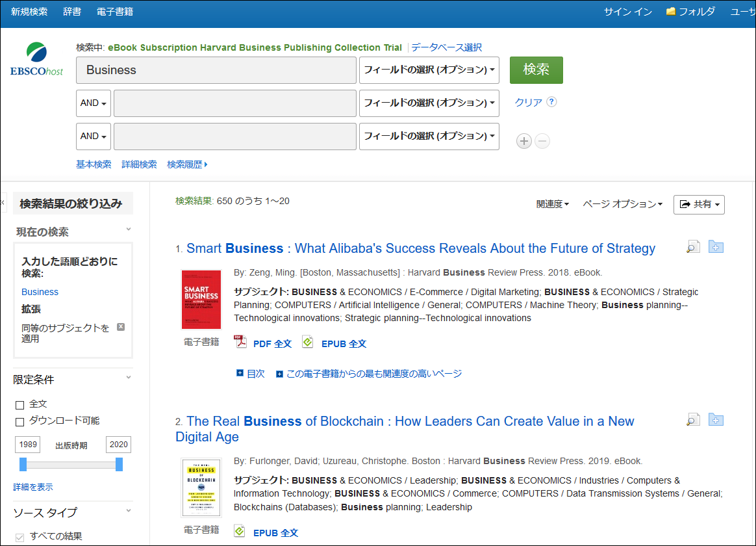Image resolution: width=756 pixels, height=546 pixels.
Task: Add Real Business of Blockchain to the folder
Action: coord(716,420)
